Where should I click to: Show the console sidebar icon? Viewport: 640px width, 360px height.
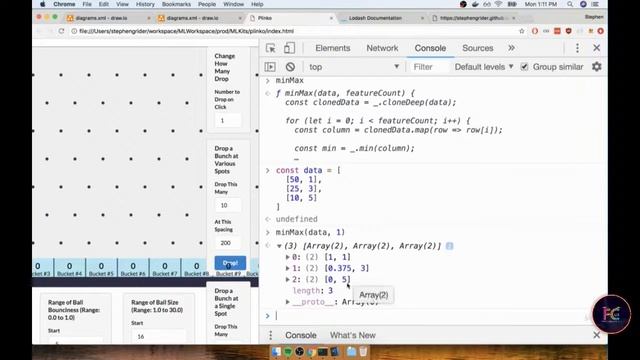pos(270,67)
